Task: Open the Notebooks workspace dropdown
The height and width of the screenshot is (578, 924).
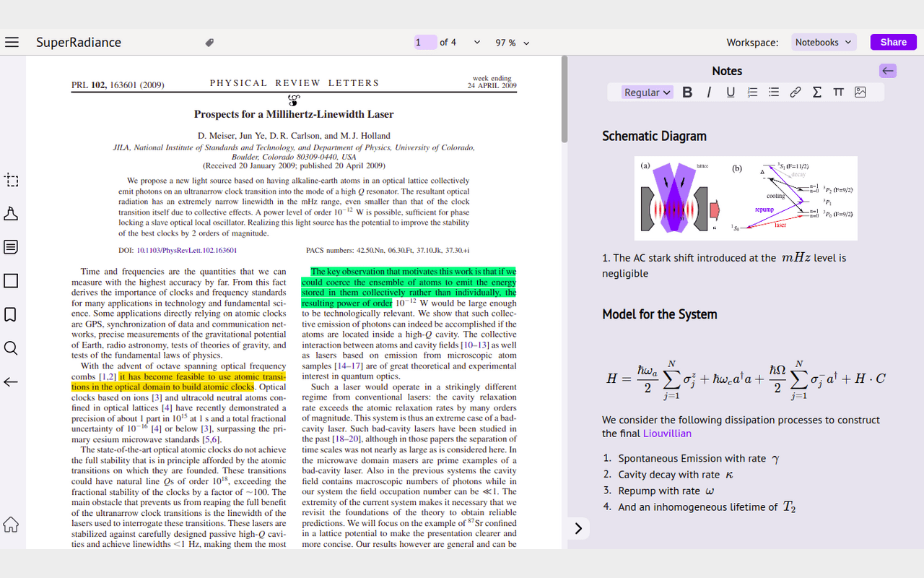Action: [824, 42]
